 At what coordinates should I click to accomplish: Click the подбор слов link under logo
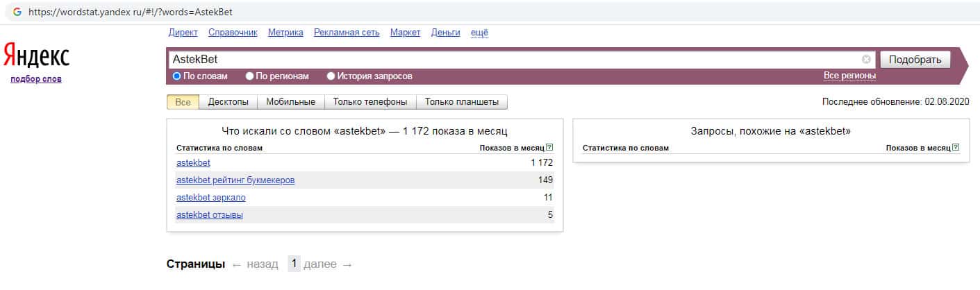pos(36,79)
